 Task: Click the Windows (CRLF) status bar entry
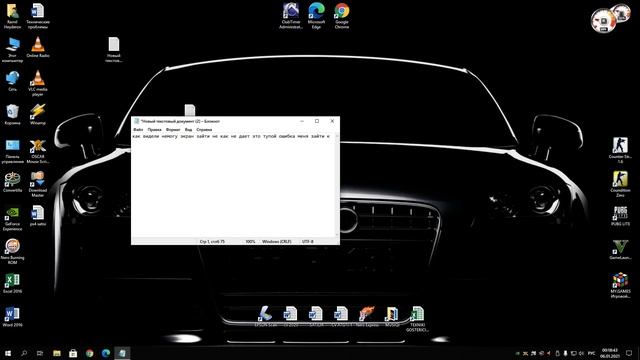click(x=277, y=241)
